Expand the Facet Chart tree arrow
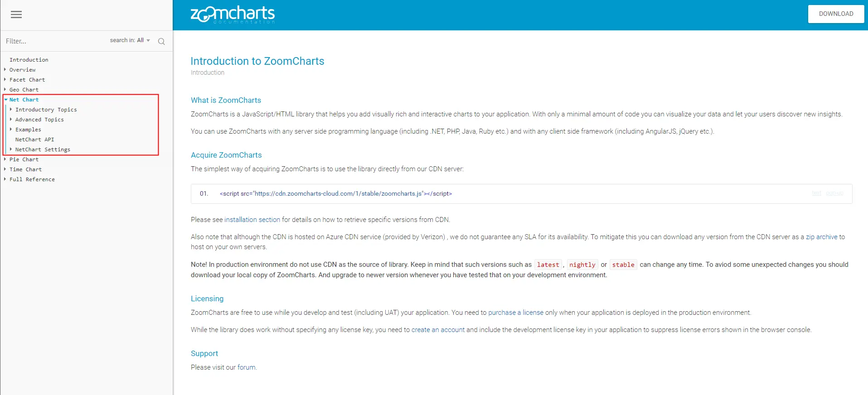Screen dimensions: 868x395 point(5,80)
